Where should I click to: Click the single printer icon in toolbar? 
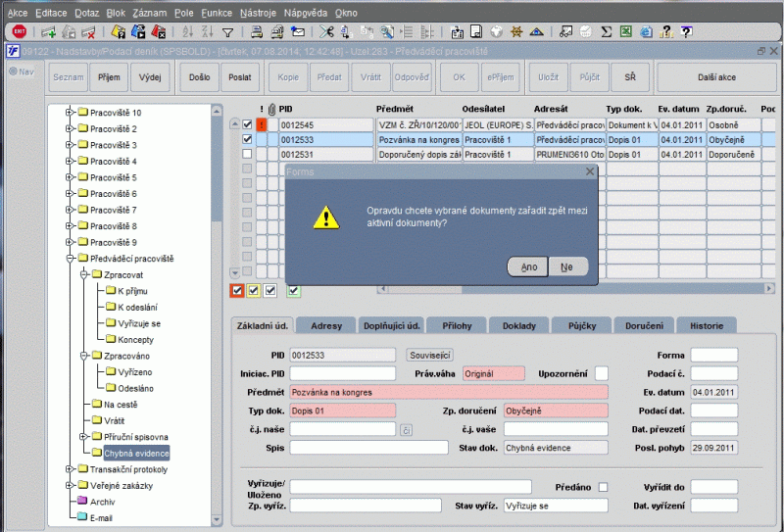pos(257,32)
